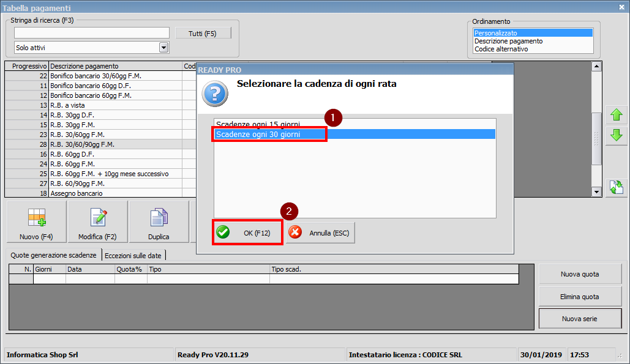Click the Tipo scad. column header
The height and width of the screenshot is (364, 630).
point(394,269)
